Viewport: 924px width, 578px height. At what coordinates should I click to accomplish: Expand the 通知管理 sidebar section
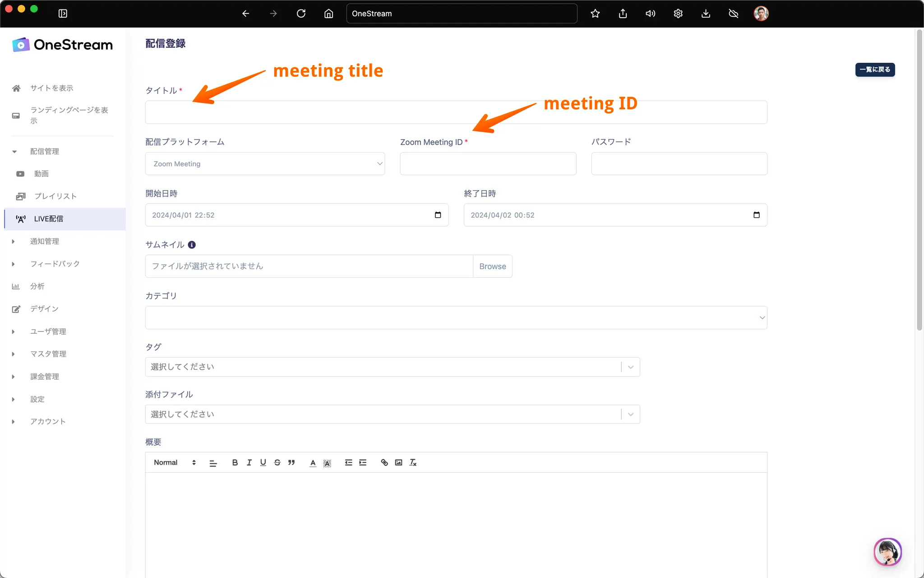point(45,241)
